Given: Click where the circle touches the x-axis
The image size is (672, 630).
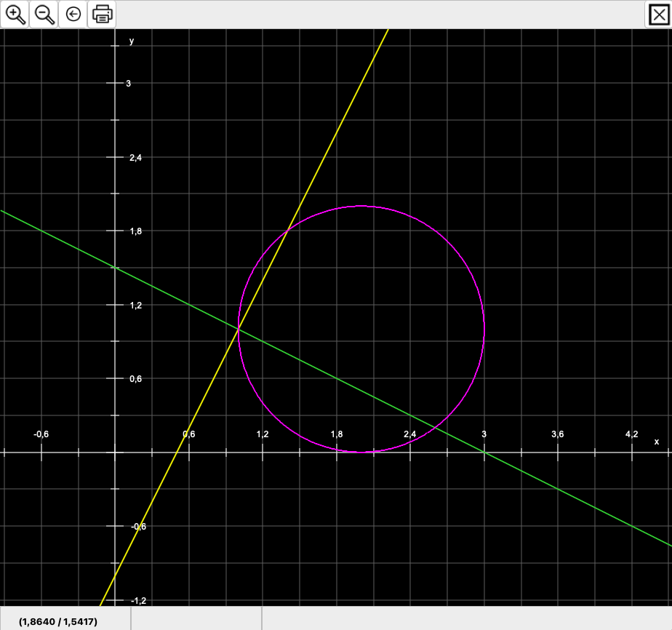Looking at the screenshot, I should click(361, 452).
